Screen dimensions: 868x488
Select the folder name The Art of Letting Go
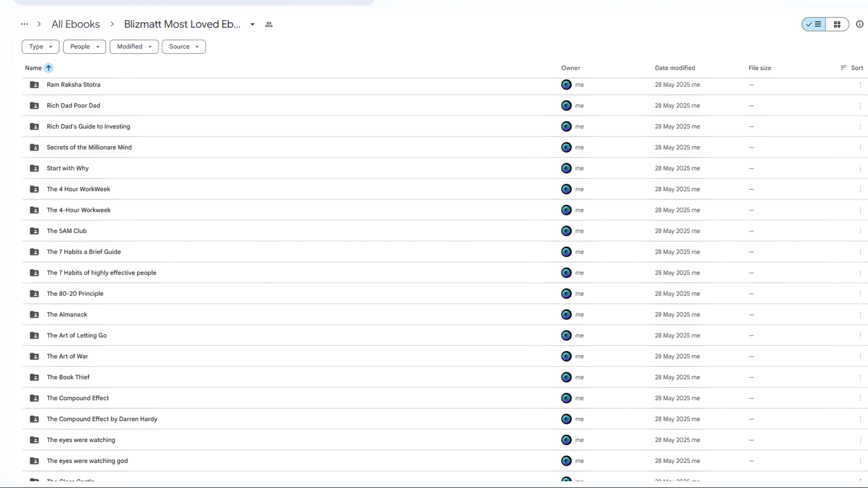(76, 336)
